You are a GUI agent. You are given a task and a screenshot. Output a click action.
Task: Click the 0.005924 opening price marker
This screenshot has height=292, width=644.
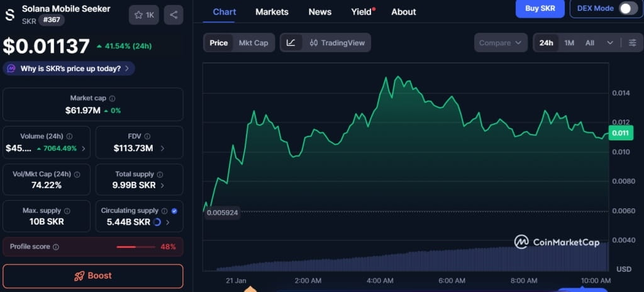tap(222, 213)
